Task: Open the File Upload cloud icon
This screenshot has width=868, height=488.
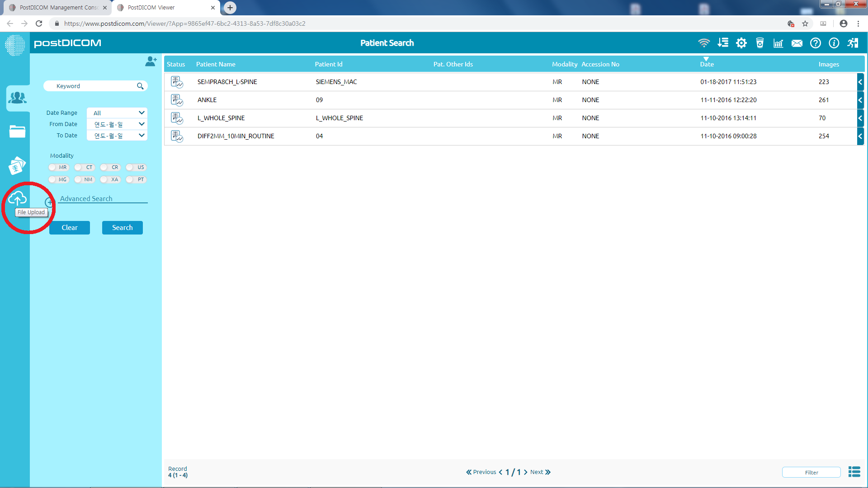Action: point(18,198)
